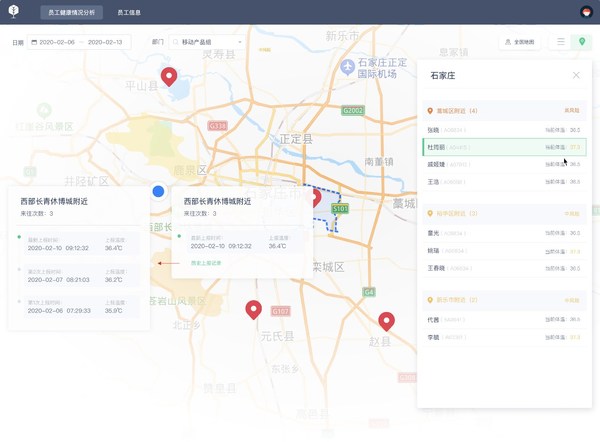Click the blue location dot on map
600x442 pixels.
[158, 191]
